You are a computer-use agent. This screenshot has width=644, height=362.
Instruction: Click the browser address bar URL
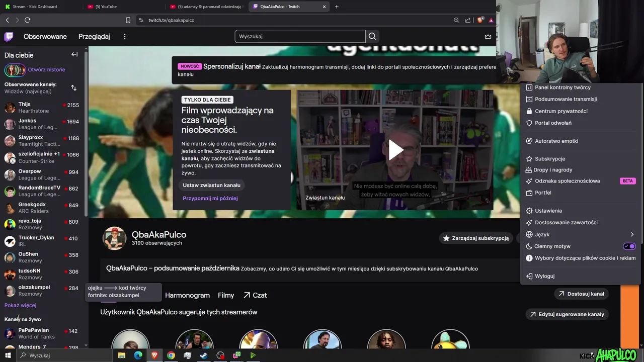(172, 20)
